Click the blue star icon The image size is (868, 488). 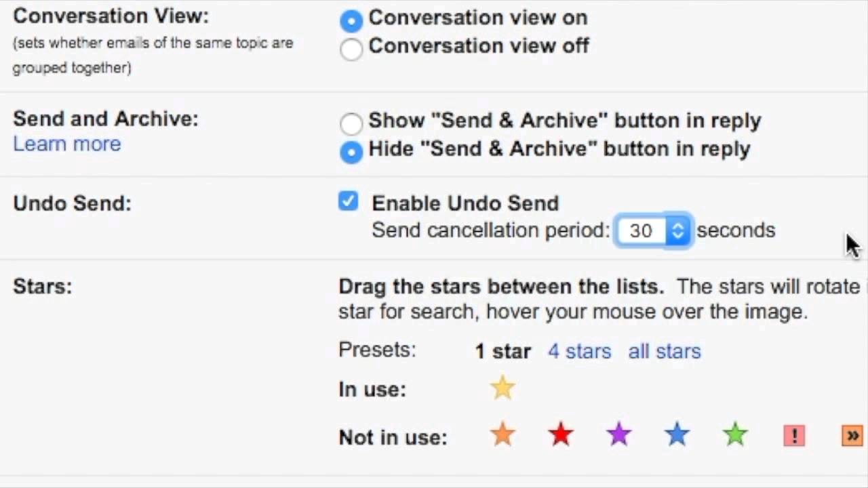click(677, 435)
